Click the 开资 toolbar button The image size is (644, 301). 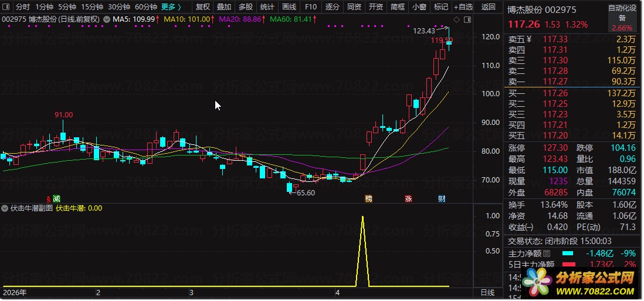tap(376, 7)
